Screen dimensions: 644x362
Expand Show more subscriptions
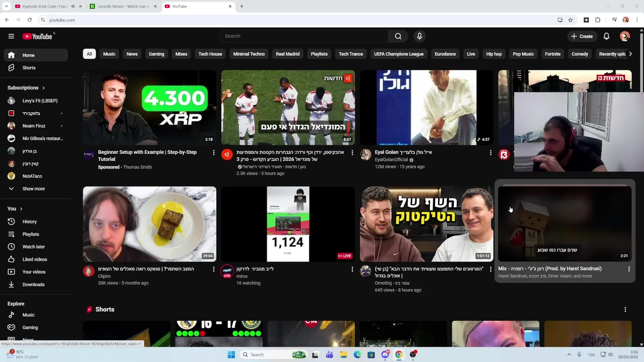[34, 189]
